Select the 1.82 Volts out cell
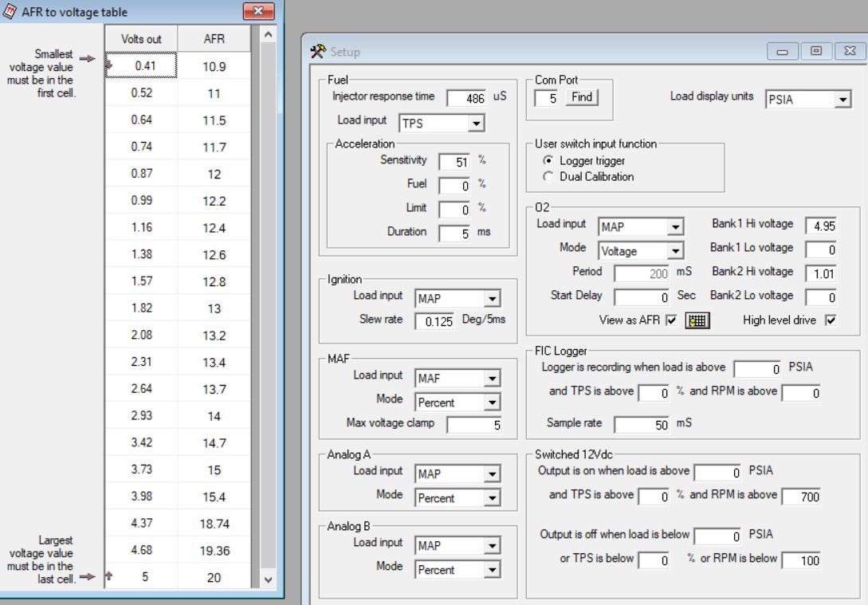Image resolution: width=868 pixels, height=605 pixels. pos(141,308)
